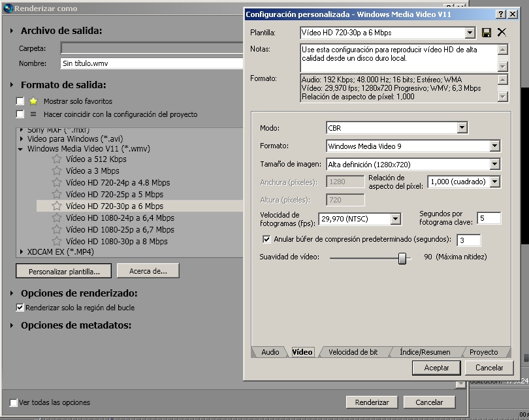The width and height of the screenshot is (529, 420).
Task: Collapse the Archivo de salida section
Action: click(12, 31)
